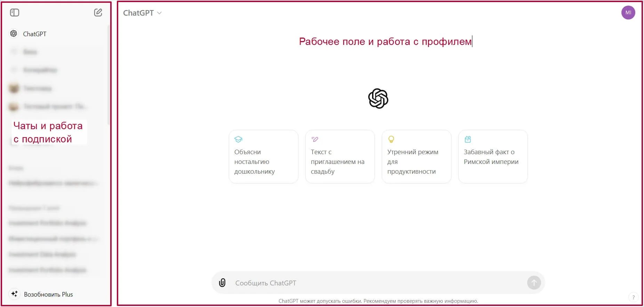
Task: Open the question mark help button
Action: (x=634, y=297)
